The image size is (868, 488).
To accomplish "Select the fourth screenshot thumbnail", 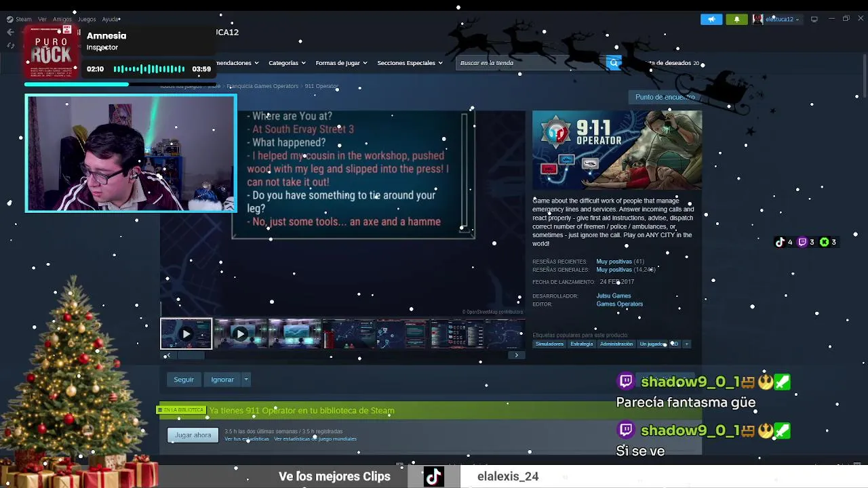I will point(349,334).
